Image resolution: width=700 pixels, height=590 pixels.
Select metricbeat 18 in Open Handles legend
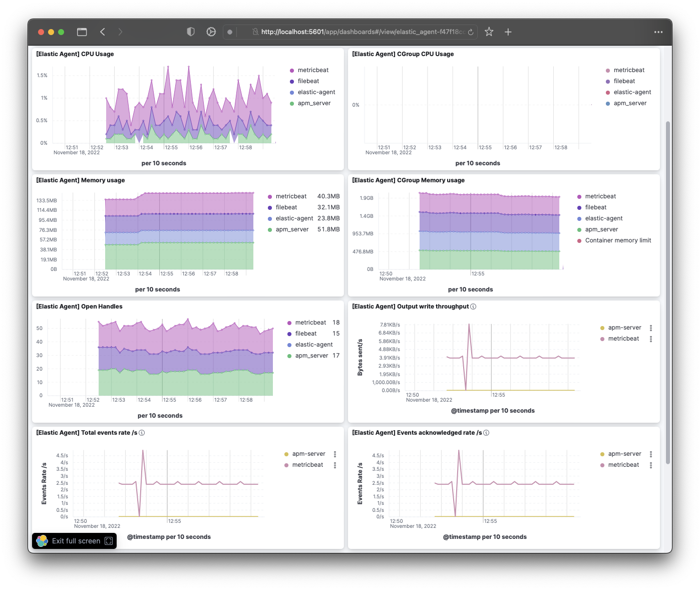pos(313,323)
